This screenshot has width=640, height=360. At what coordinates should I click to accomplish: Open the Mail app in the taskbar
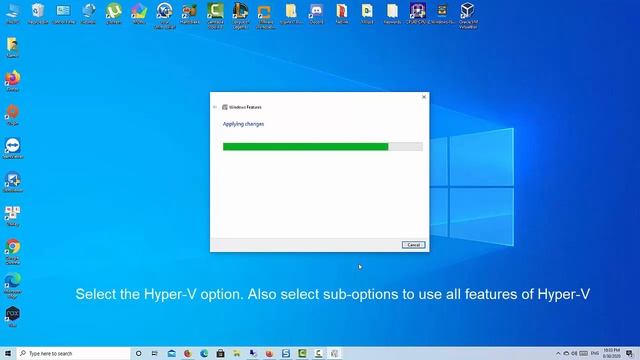pos(171,353)
